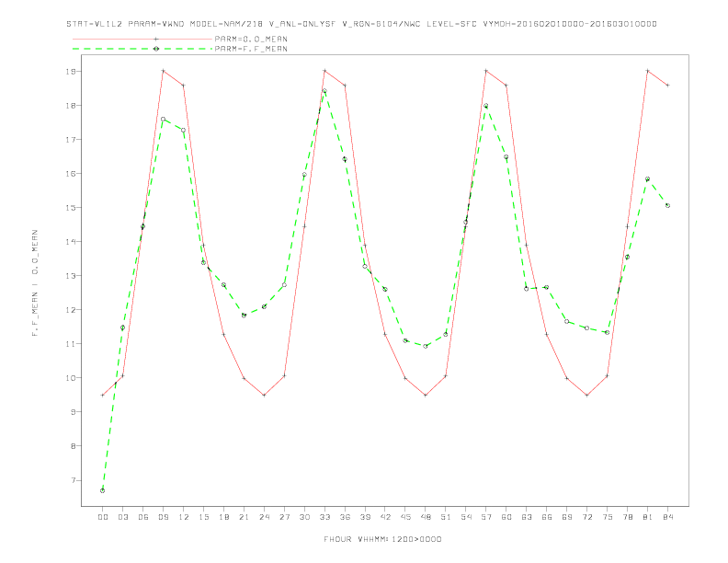Click x-axis forecast hour label 75
Viewport: 728px width, 563px height.
pos(608,517)
